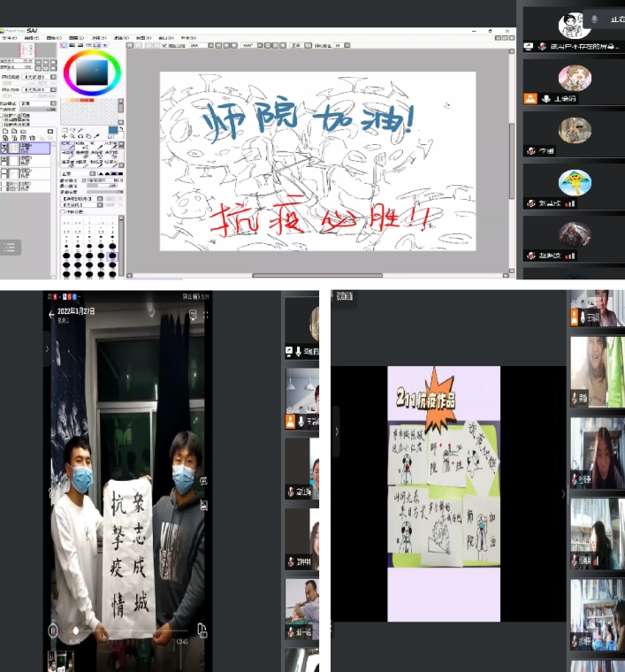
Task: Open the Edit menu in SAI
Action: tap(32, 38)
